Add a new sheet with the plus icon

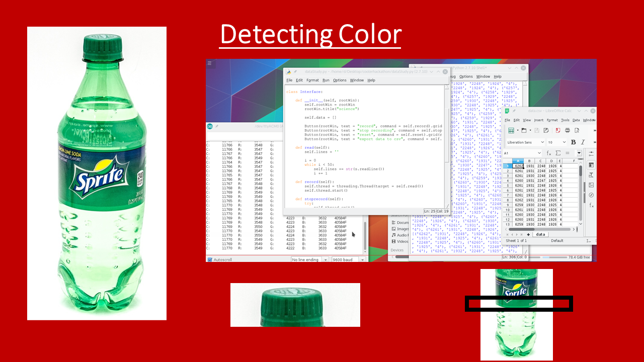coord(528,235)
